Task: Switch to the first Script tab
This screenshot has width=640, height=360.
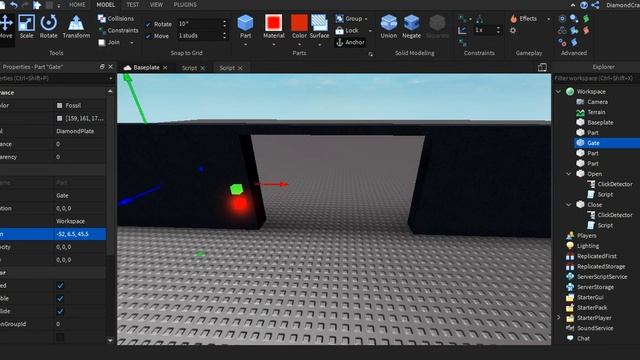Action: (189, 68)
